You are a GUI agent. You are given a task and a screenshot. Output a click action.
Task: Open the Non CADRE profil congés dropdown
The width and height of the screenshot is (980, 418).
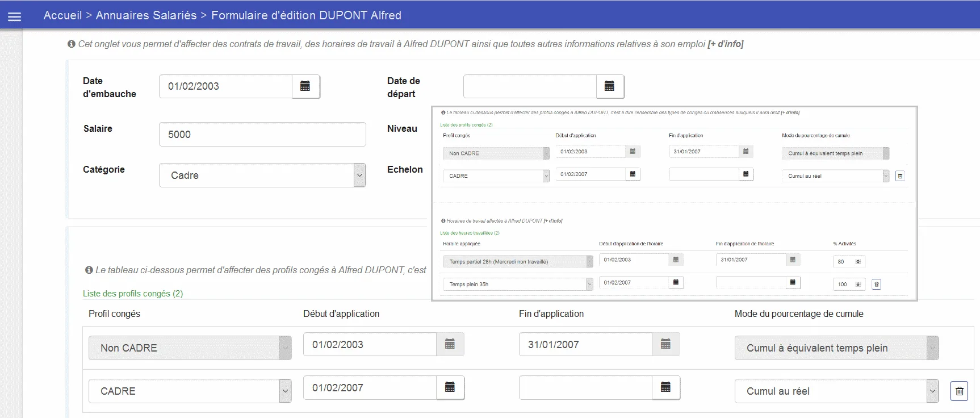pyautogui.click(x=190, y=348)
